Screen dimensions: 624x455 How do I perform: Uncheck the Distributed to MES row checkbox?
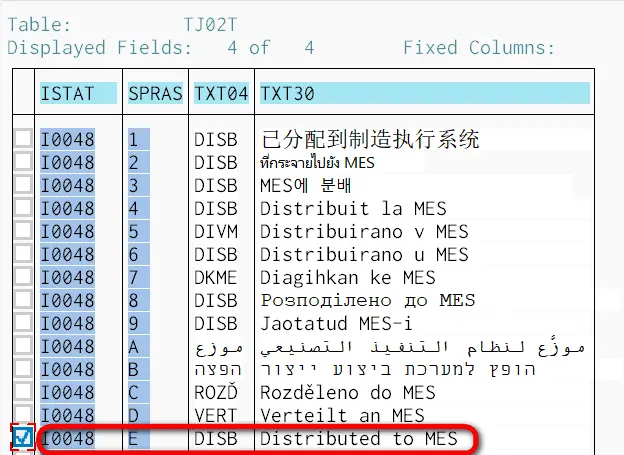23,438
